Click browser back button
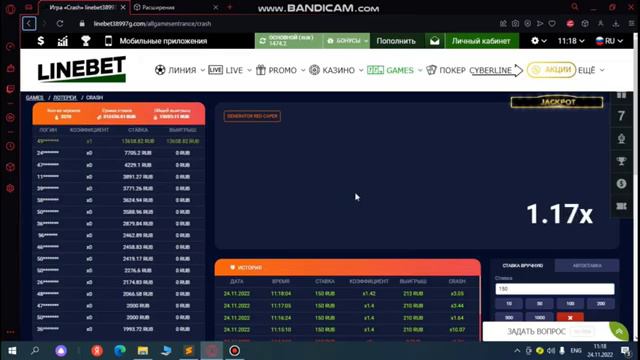Viewport: 640px width, 360px height. coord(29,24)
